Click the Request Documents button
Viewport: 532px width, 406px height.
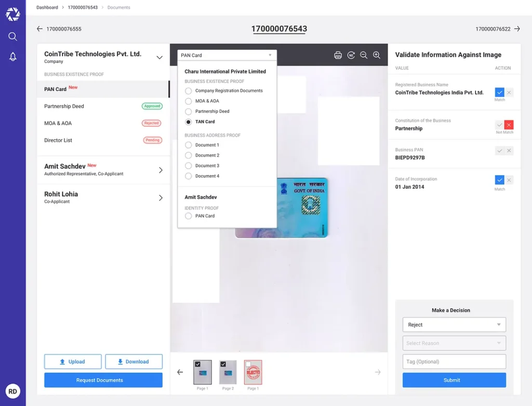click(103, 380)
